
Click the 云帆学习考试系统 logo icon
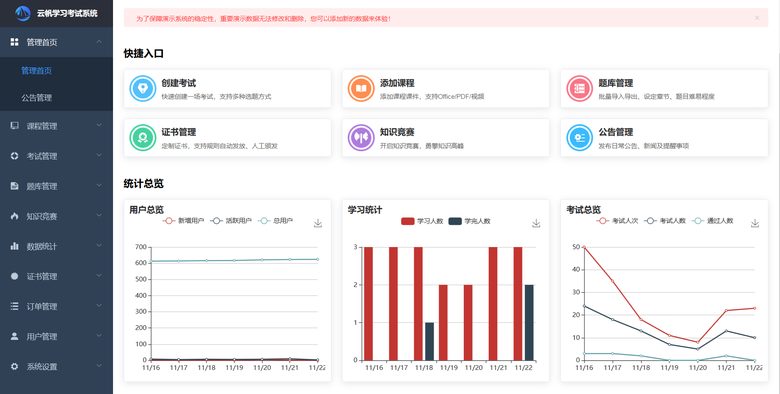23,13
